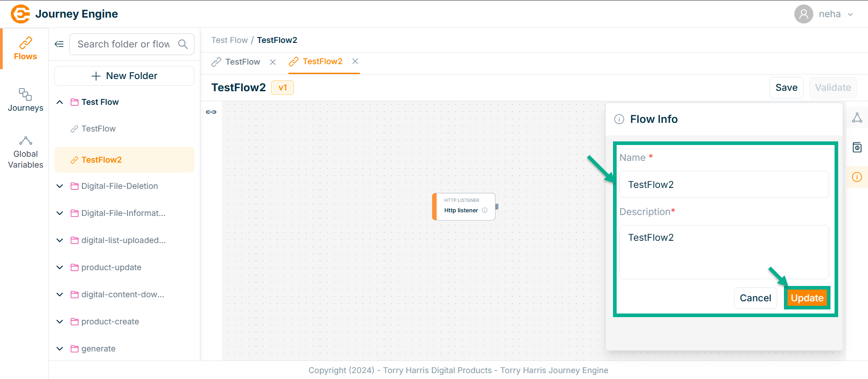Open the neha user dropdown

(x=850, y=14)
